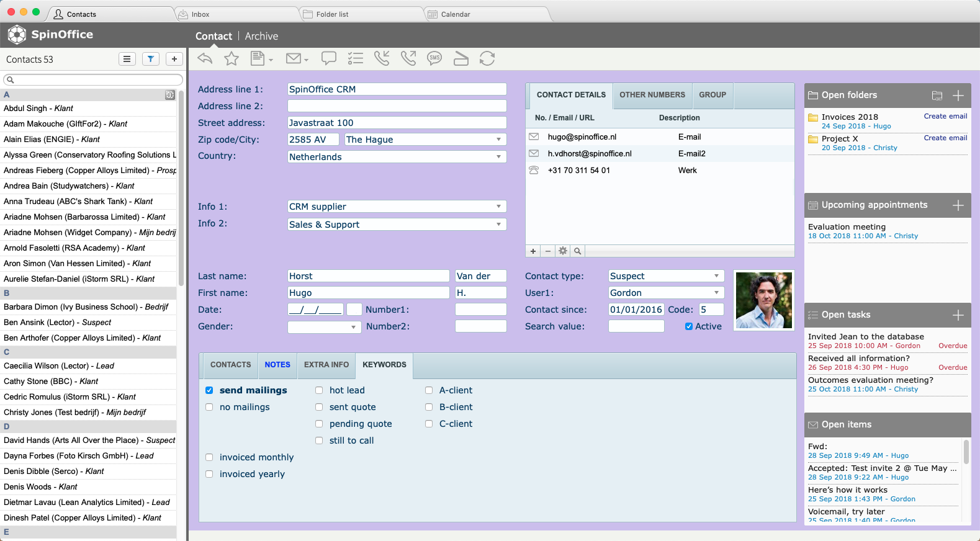
Task: Remove selected contact detail with minus
Action: point(548,251)
